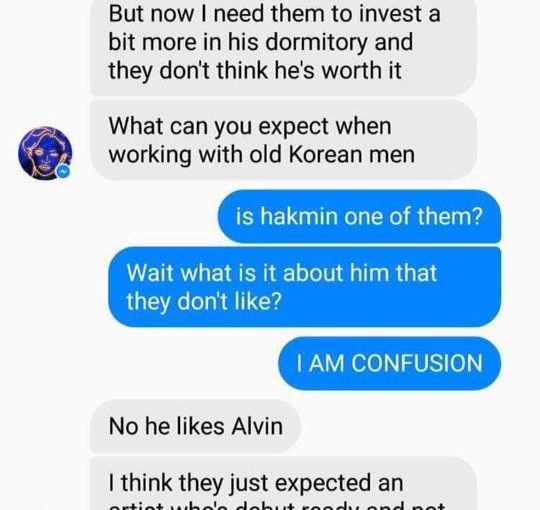
Task: Tap the 'What can you expect when' message
Action: point(283,140)
